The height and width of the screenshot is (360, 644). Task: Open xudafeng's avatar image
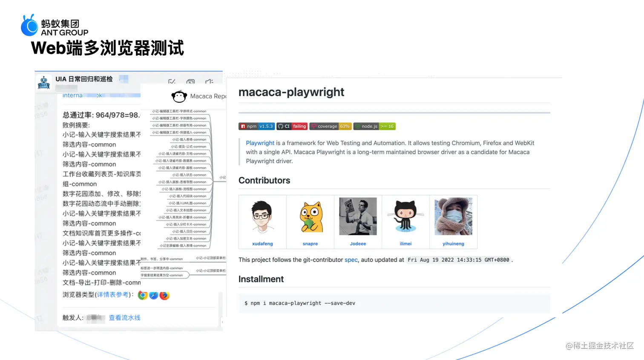(262, 216)
